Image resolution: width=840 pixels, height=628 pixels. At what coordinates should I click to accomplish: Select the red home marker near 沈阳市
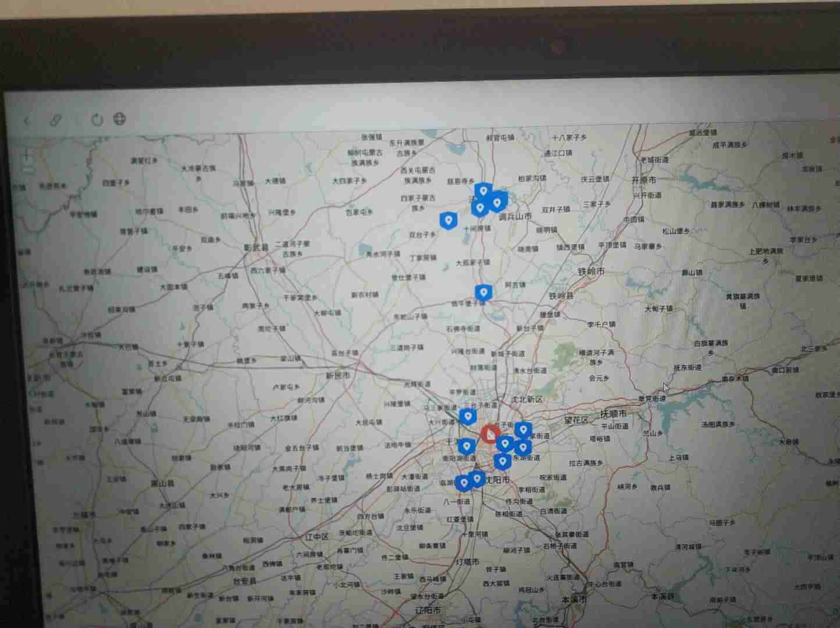[x=490, y=435]
